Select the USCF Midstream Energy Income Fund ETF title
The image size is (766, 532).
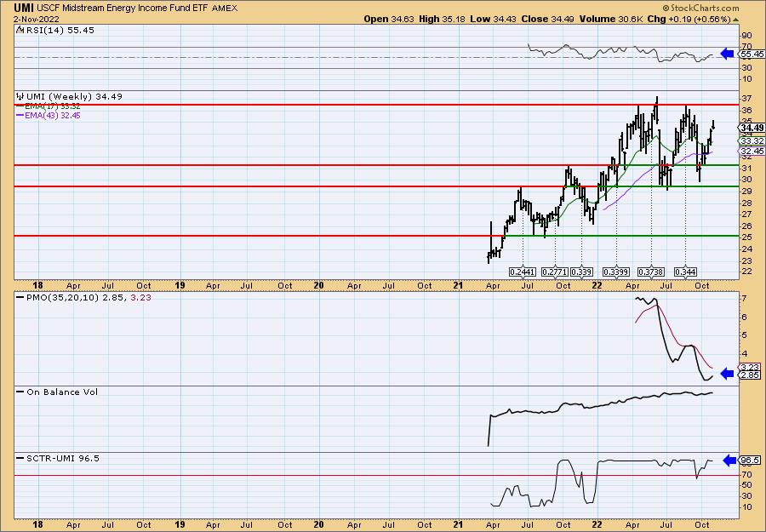(123, 8)
